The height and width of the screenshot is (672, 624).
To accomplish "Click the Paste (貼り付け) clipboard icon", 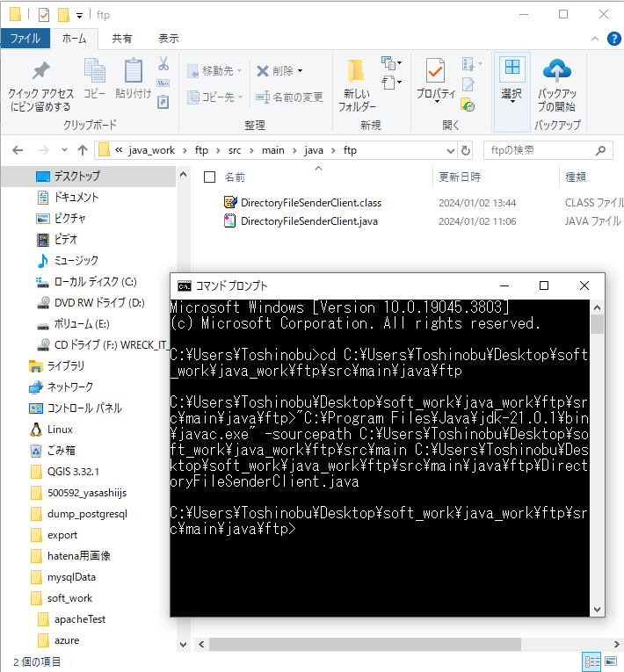I will [133, 70].
